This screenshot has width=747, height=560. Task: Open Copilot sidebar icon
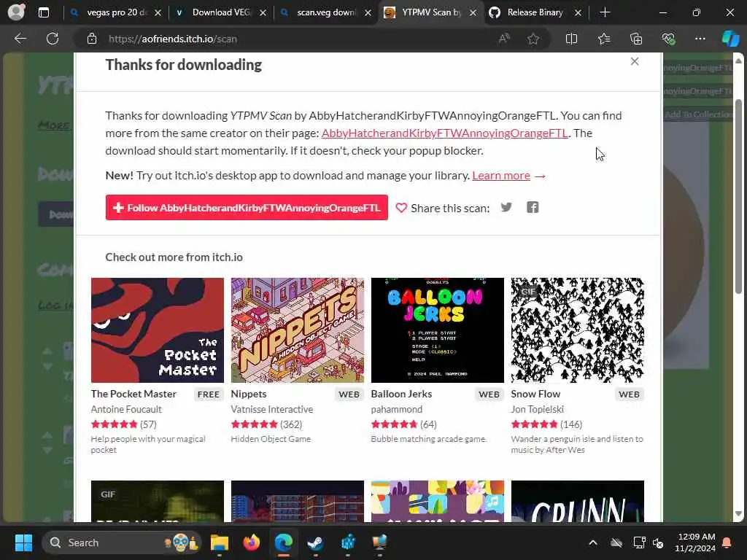coord(730,39)
